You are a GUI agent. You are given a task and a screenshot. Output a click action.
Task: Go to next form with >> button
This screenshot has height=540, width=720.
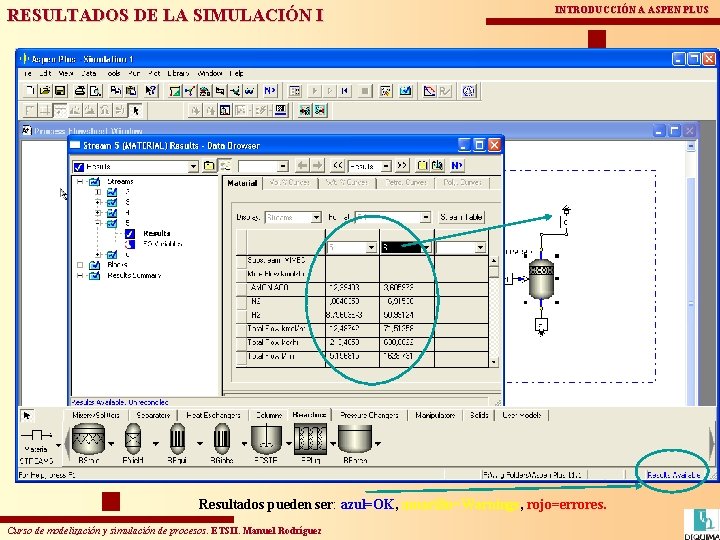[x=402, y=165]
